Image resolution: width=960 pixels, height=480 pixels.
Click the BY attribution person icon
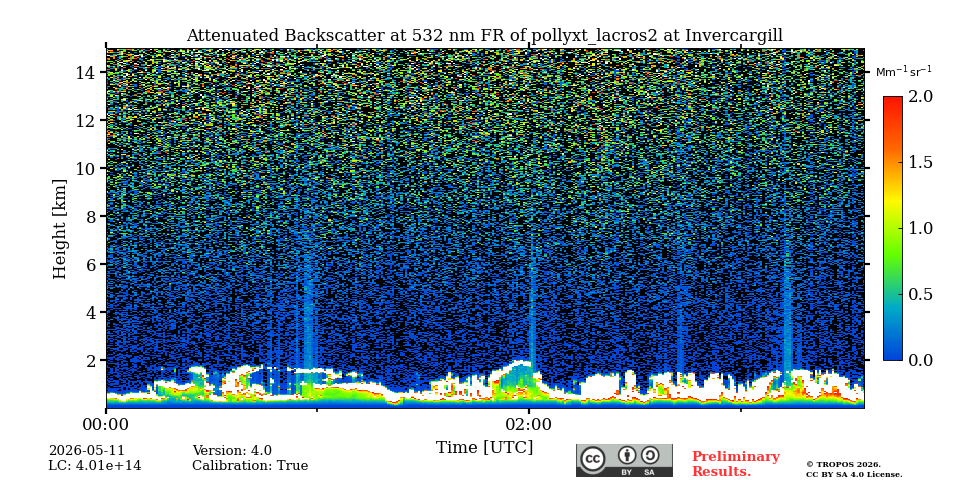[x=627, y=456]
